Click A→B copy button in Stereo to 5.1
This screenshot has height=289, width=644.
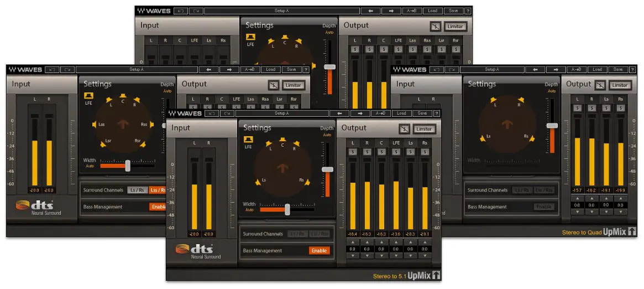click(381, 113)
